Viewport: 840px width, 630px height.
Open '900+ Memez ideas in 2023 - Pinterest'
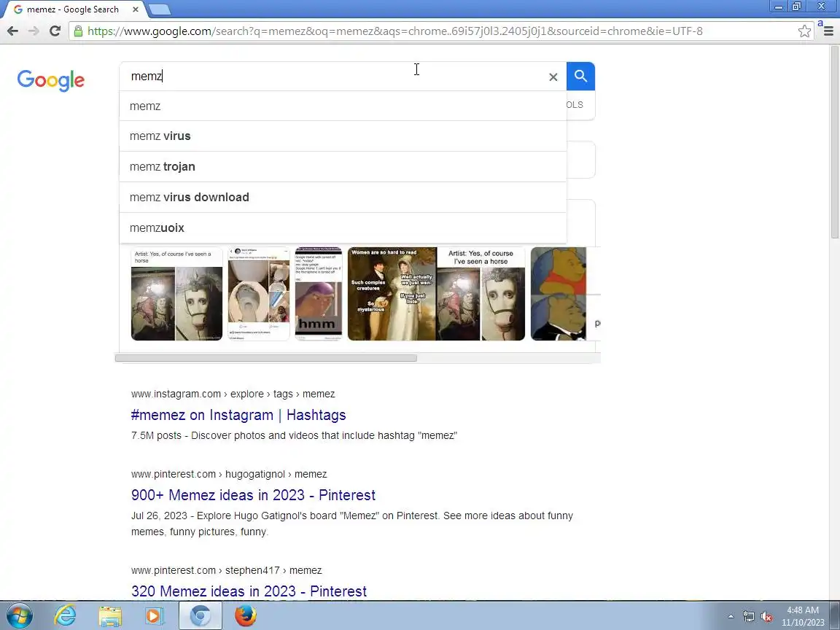click(x=254, y=495)
